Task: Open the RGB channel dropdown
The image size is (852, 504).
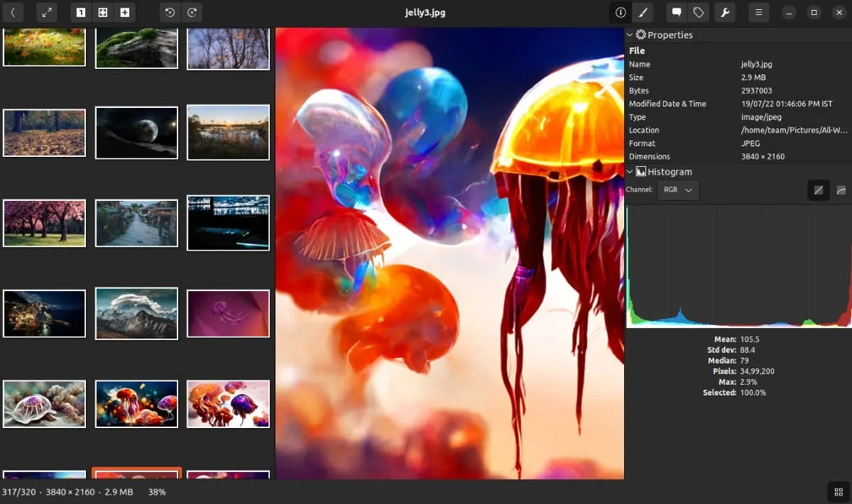Action: coord(678,190)
